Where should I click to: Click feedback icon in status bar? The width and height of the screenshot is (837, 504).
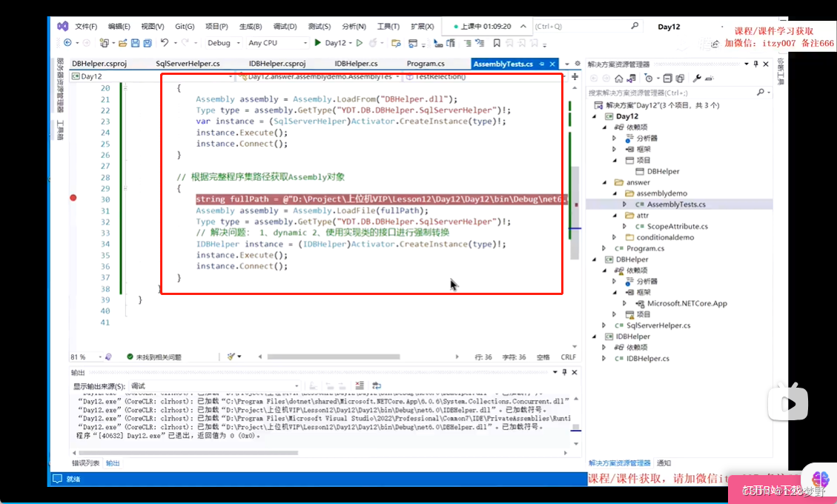[57, 479]
